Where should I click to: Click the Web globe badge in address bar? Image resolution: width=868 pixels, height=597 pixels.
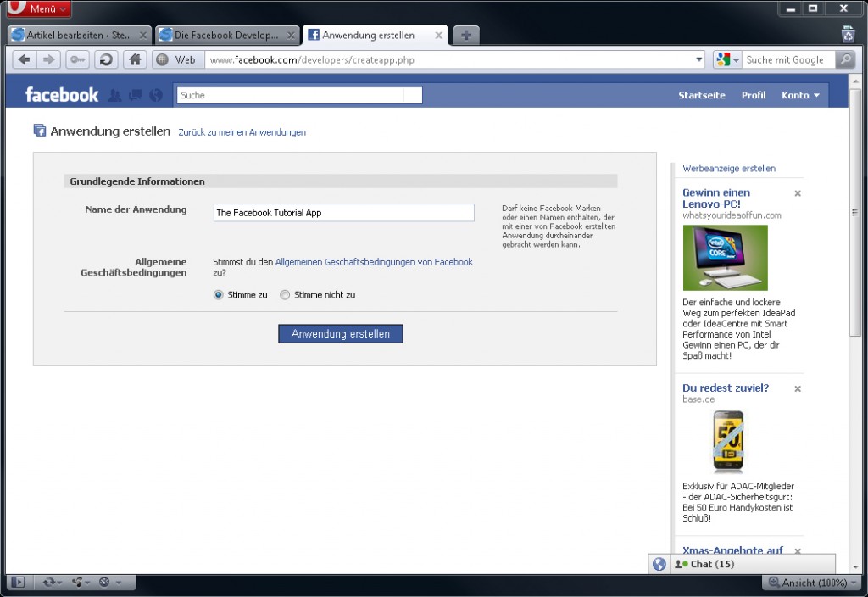(178, 60)
